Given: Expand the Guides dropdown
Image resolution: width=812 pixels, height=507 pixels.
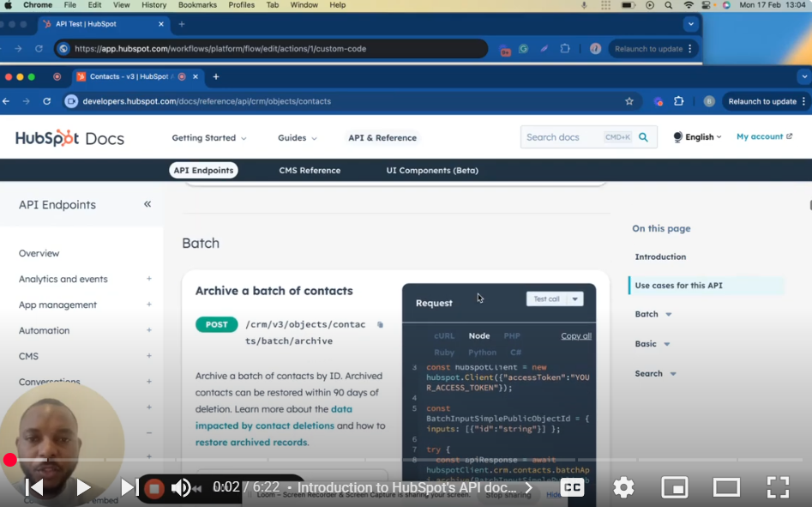Looking at the screenshot, I should [298, 138].
